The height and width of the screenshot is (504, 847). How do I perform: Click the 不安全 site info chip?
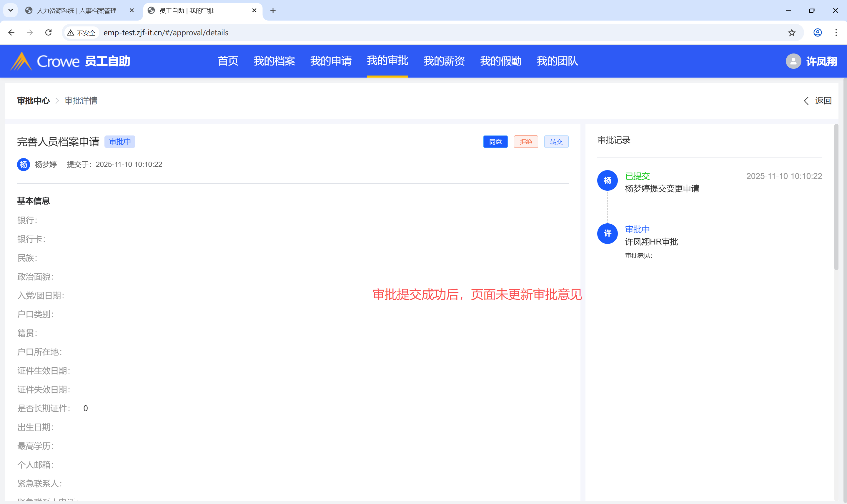point(81,33)
